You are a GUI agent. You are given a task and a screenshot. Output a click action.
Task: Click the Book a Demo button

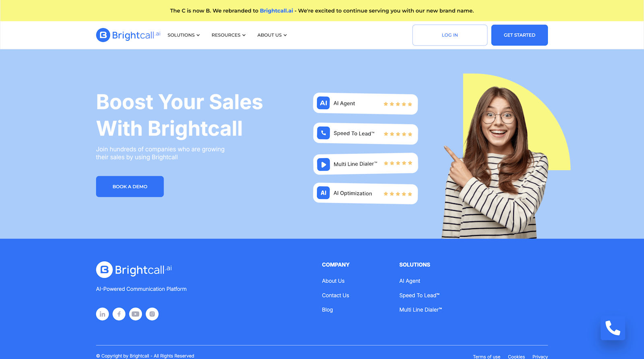[x=130, y=186]
